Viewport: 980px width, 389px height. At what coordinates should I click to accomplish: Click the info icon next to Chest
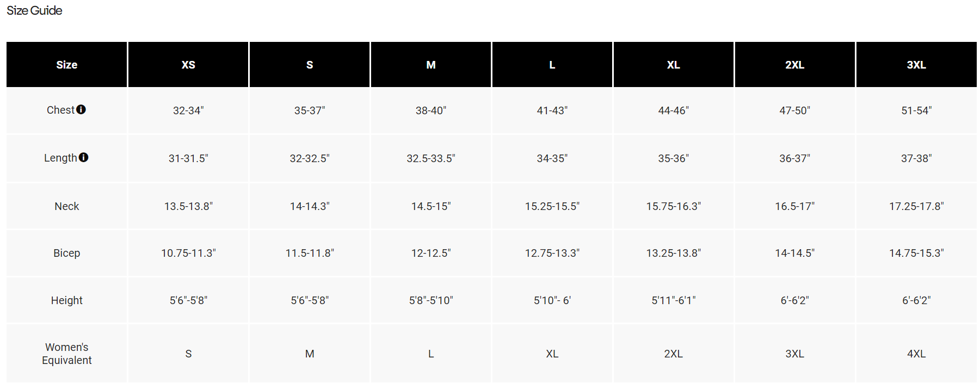click(81, 109)
